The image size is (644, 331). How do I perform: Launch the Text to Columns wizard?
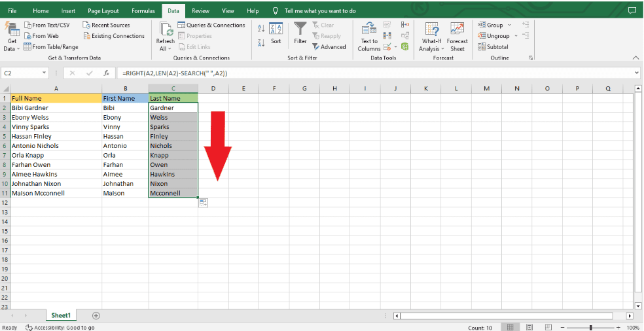369,37
